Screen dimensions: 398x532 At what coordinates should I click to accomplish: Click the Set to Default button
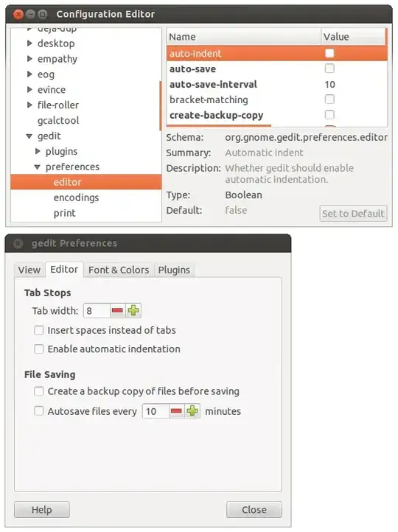(353, 214)
